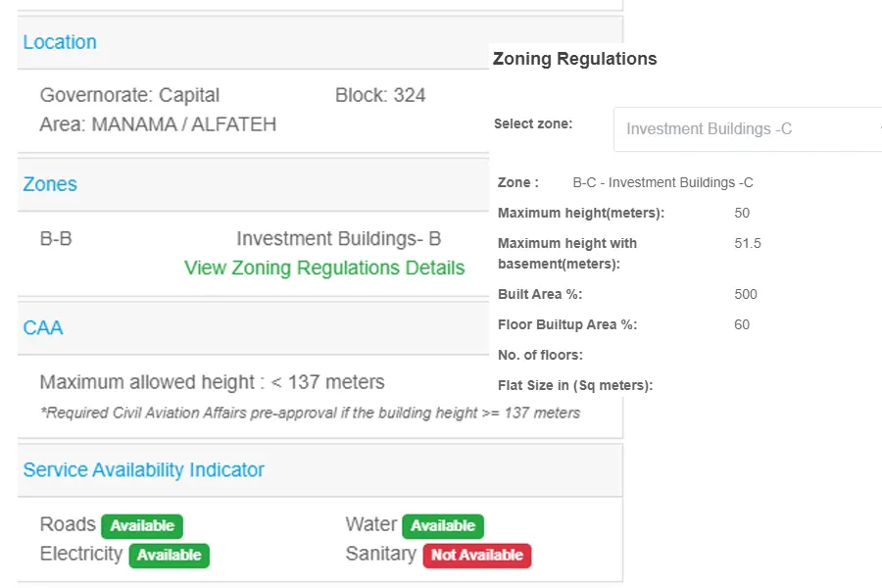Click the Location section header
Image resolution: width=882 pixels, height=588 pixels.
pos(60,42)
